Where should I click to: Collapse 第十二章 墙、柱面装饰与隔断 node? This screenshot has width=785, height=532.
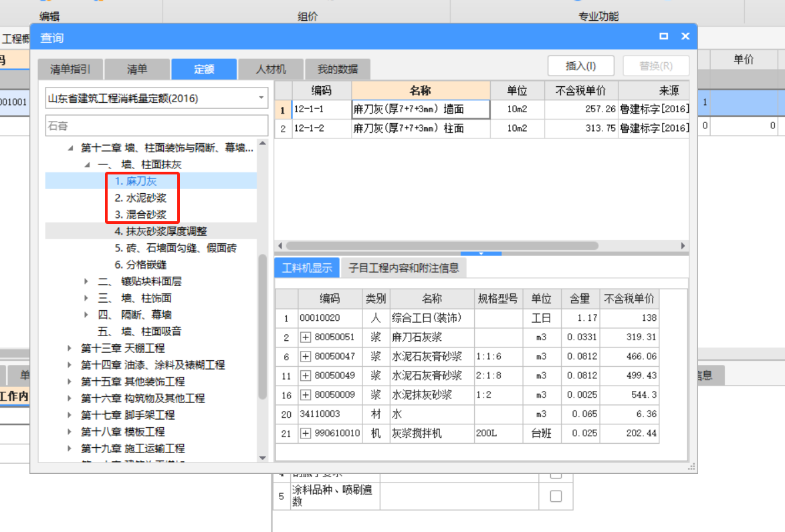pos(71,148)
